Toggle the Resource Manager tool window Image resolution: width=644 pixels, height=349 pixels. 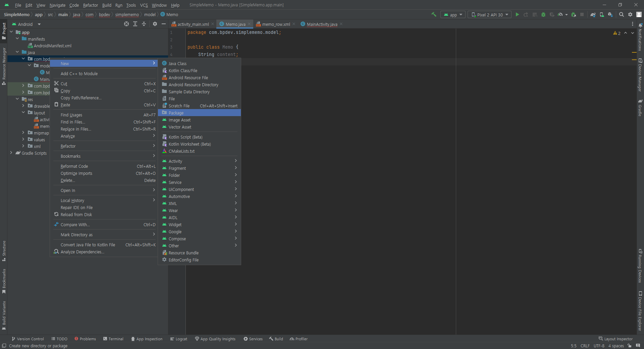(4, 66)
